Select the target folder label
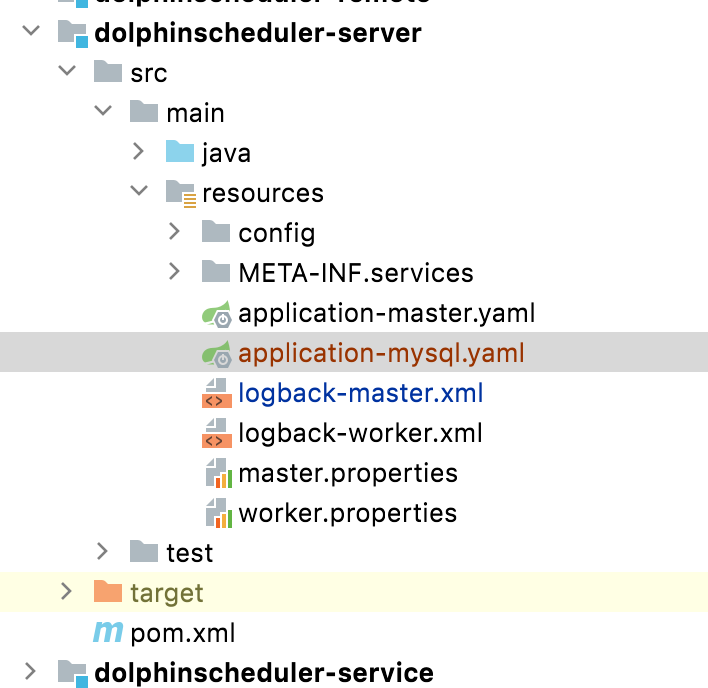 pyautogui.click(x=166, y=593)
